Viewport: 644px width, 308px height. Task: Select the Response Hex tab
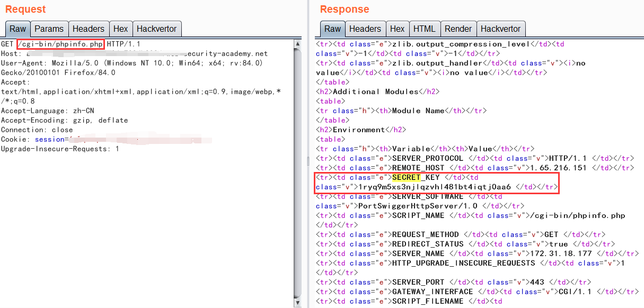397,29
